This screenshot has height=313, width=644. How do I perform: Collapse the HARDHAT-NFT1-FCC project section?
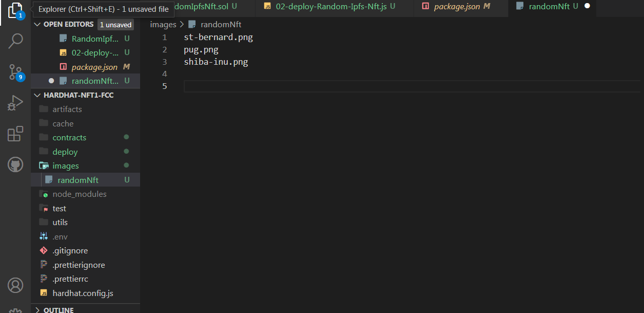coord(37,95)
